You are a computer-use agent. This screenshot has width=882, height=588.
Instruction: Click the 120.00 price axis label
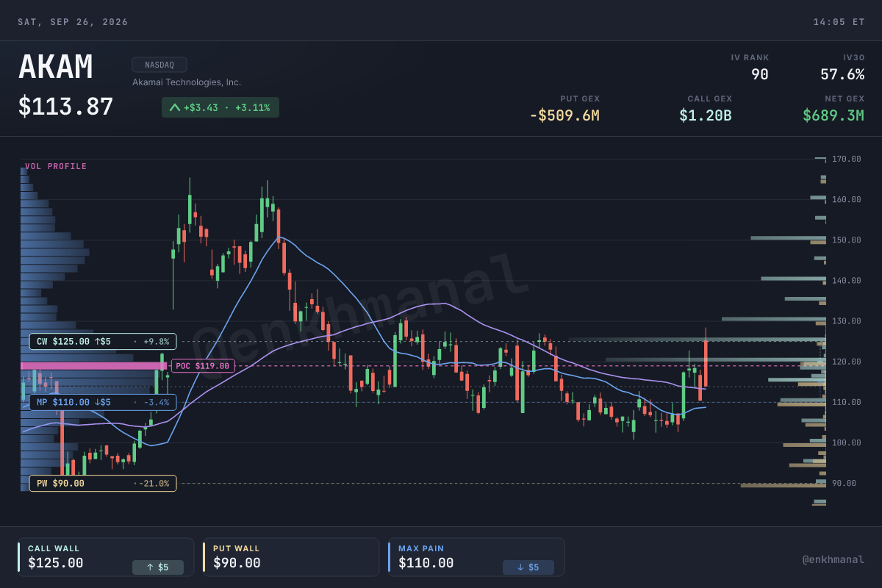(846, 362)
